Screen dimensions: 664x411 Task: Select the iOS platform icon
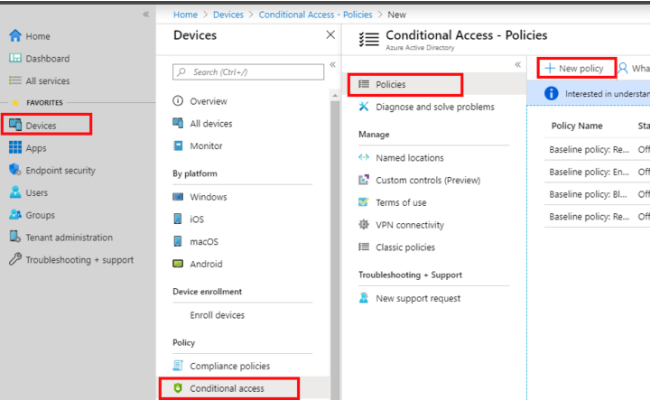click(x=178, y=219)
